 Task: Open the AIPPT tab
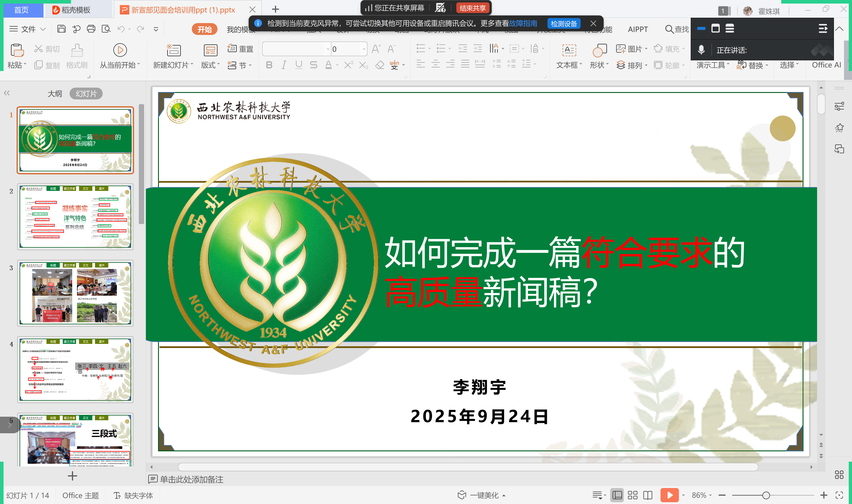(637, 29)
